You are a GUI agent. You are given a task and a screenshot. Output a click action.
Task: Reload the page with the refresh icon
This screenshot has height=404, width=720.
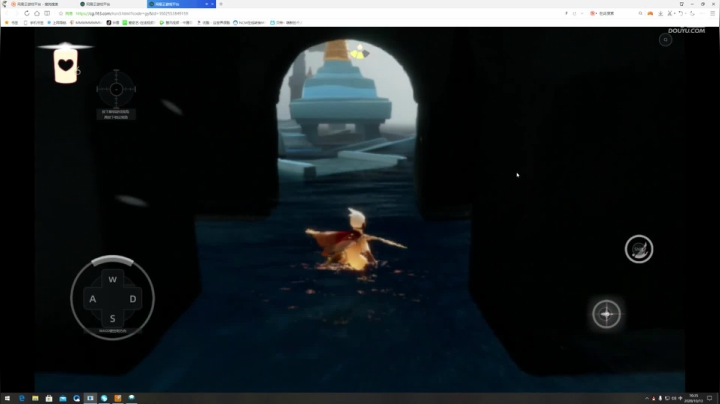27,13
